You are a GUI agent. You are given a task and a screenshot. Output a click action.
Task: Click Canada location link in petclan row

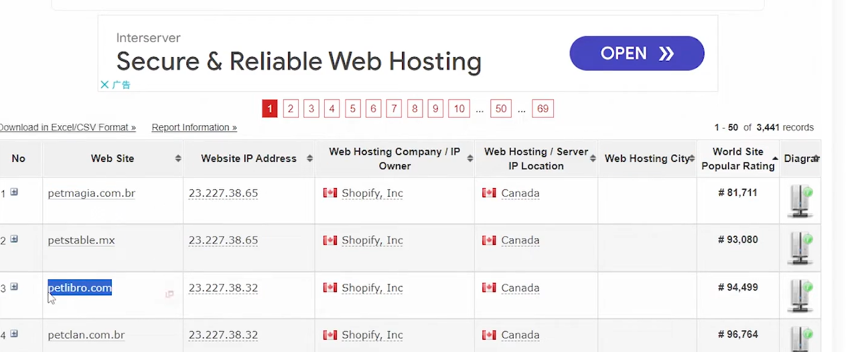point(520,335)
